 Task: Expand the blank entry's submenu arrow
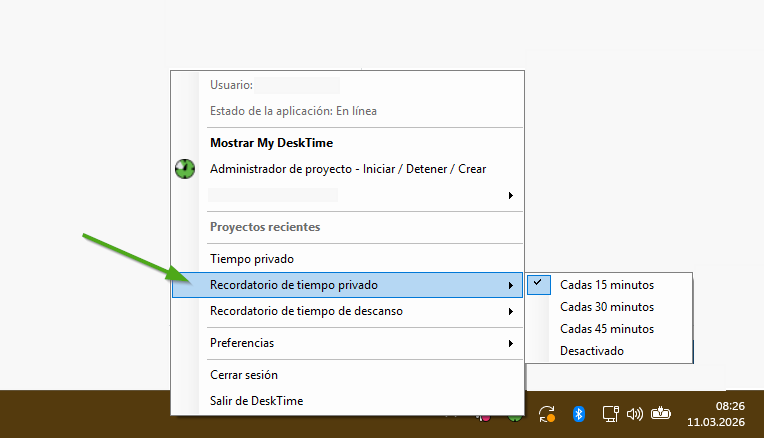(511, 196)
